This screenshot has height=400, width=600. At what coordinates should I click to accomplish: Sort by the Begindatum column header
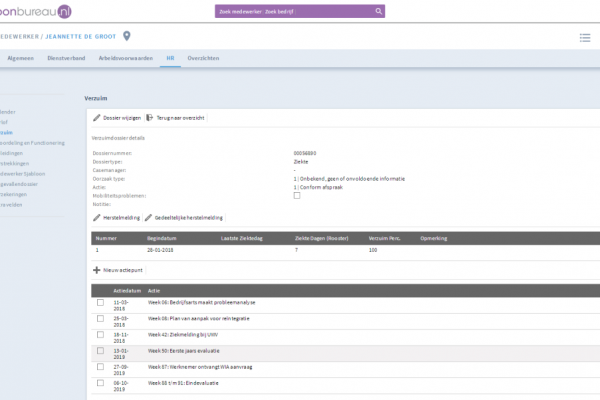[x=161, y=238]
